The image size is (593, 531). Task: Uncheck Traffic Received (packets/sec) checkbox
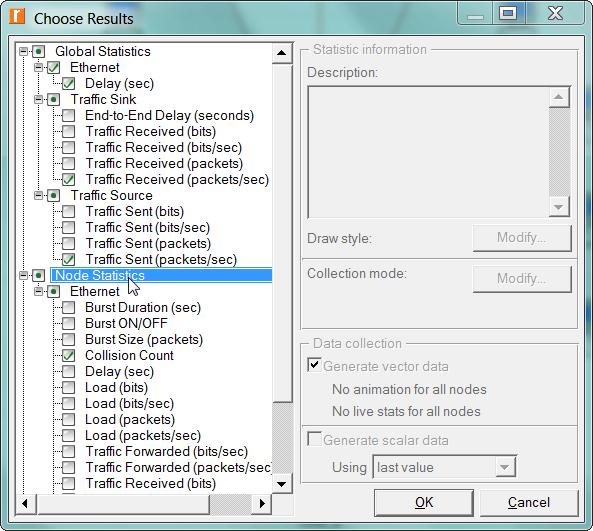click(68, 179)
